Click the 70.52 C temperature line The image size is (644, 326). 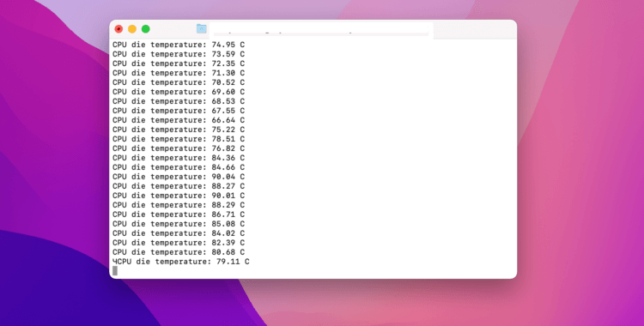tap(179, 82)
